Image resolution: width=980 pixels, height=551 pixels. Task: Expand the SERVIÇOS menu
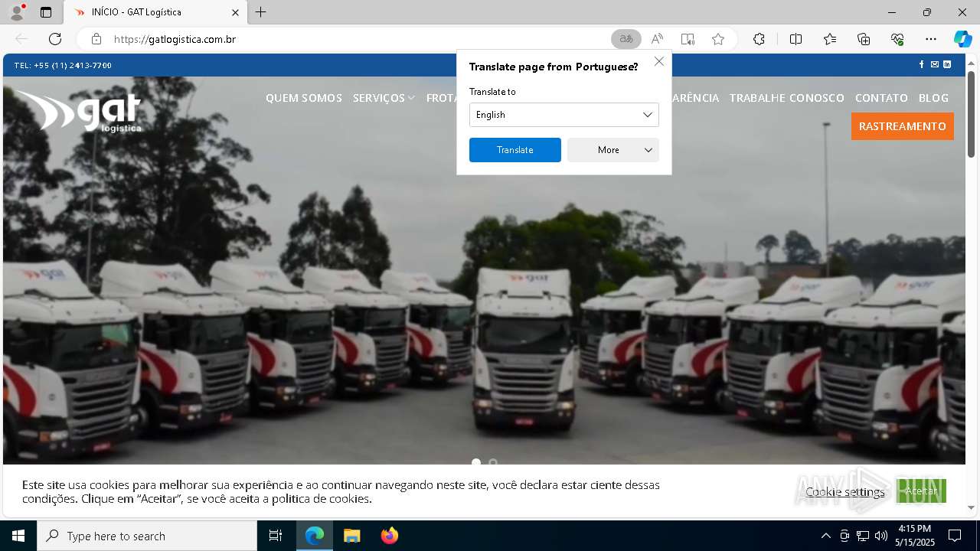point(384,98)
